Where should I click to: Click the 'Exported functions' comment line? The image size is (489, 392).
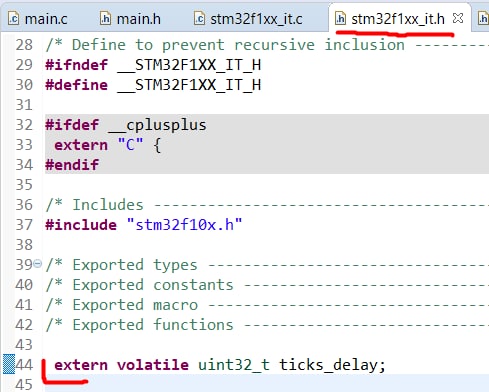[153, 325]
